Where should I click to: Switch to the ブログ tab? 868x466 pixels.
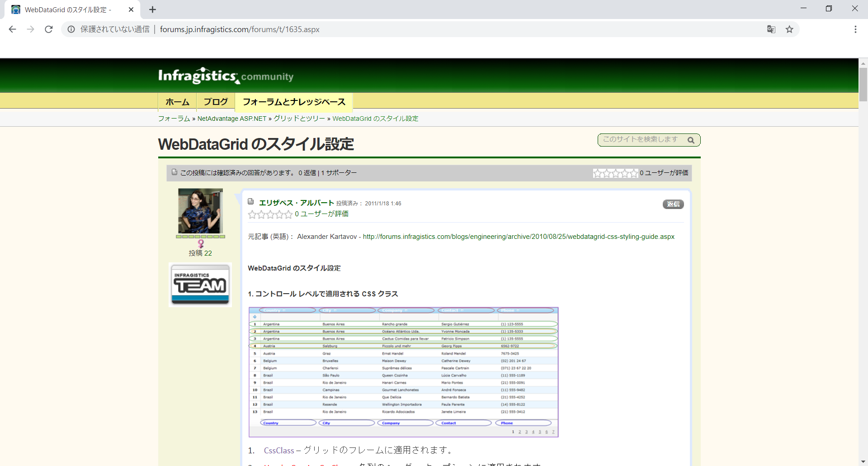(215, 102)
